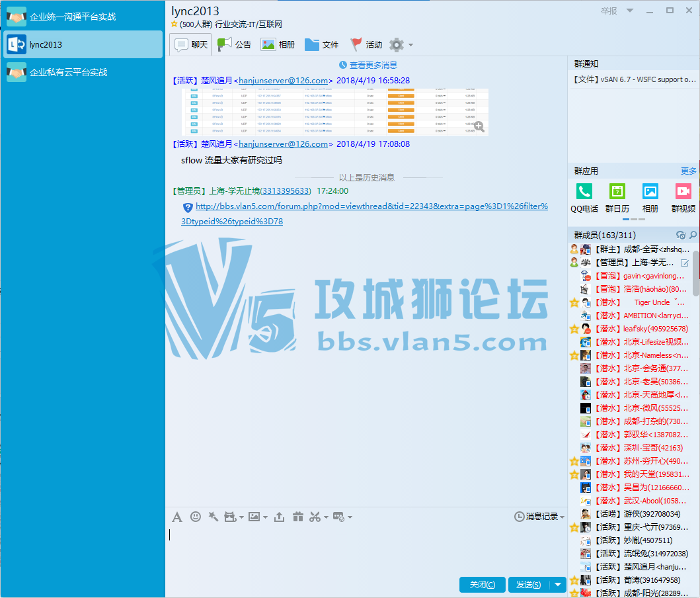700x598 pixels.
Task: Open the title bar dropdown beside 举报
Action: click(x=630, y=11)
